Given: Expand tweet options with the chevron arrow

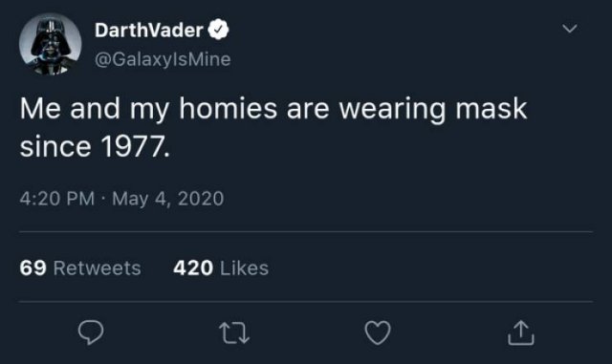Looking at the screenshot, I should 570,29.
